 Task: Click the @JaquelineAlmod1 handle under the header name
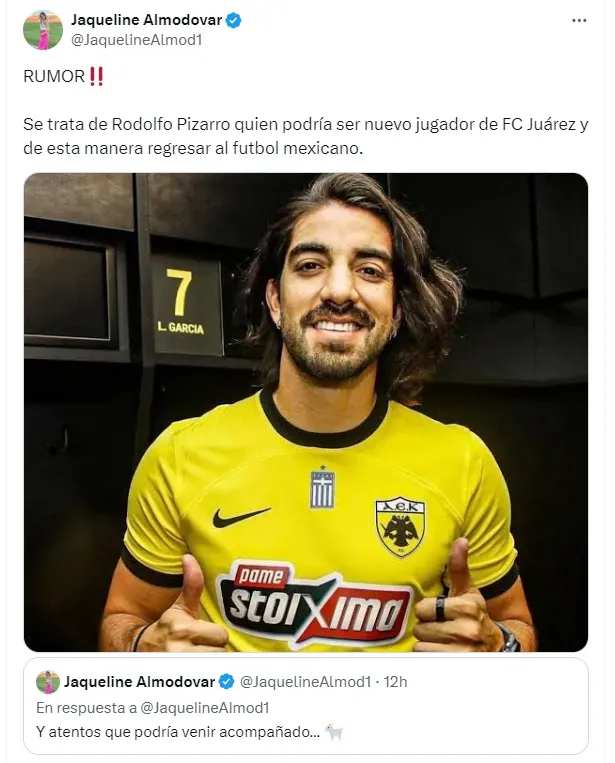(137, 40)
